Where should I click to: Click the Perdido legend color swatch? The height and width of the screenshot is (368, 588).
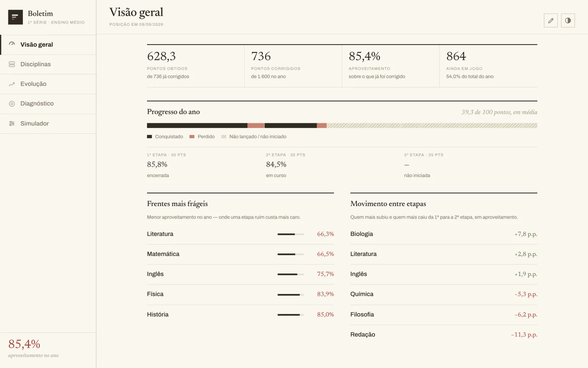pyautogui.click(x=192, y=137)
